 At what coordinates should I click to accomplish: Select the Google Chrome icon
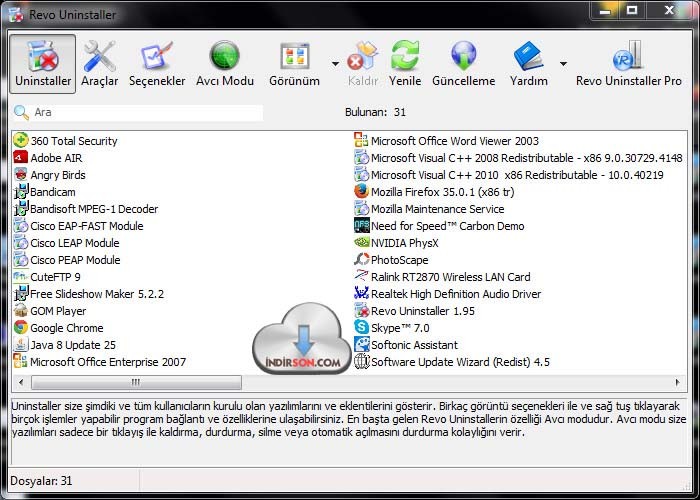coord(21,327)
